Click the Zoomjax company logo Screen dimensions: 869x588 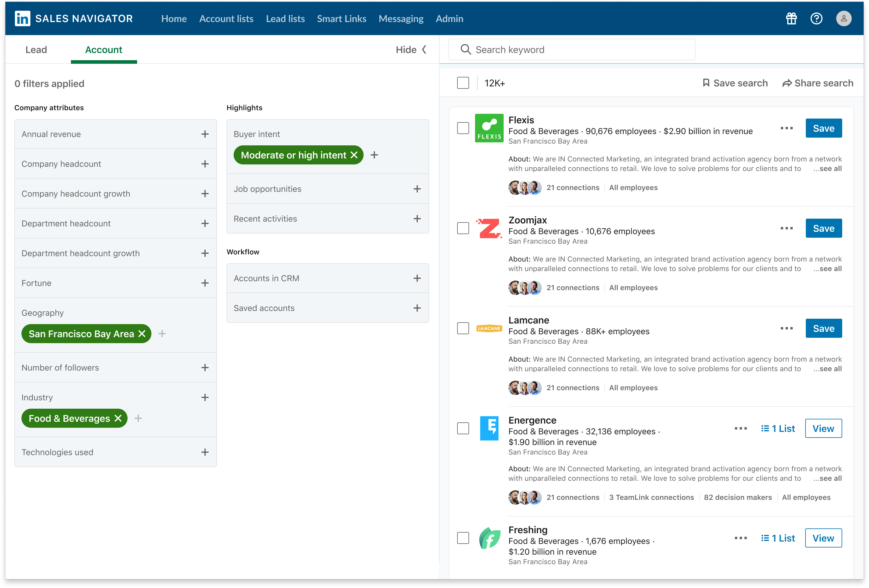pos(489,228)
